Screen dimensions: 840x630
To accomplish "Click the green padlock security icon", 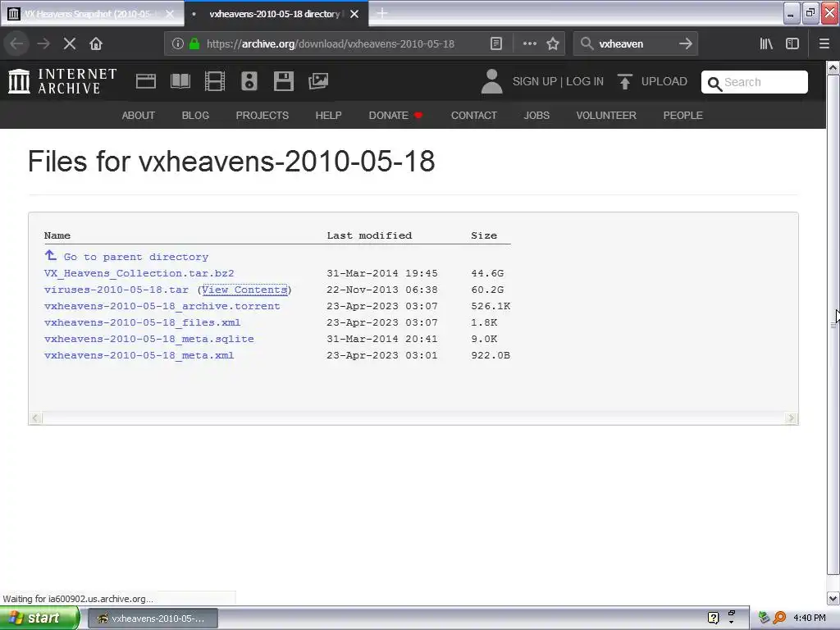I will (x=194, y=44).
